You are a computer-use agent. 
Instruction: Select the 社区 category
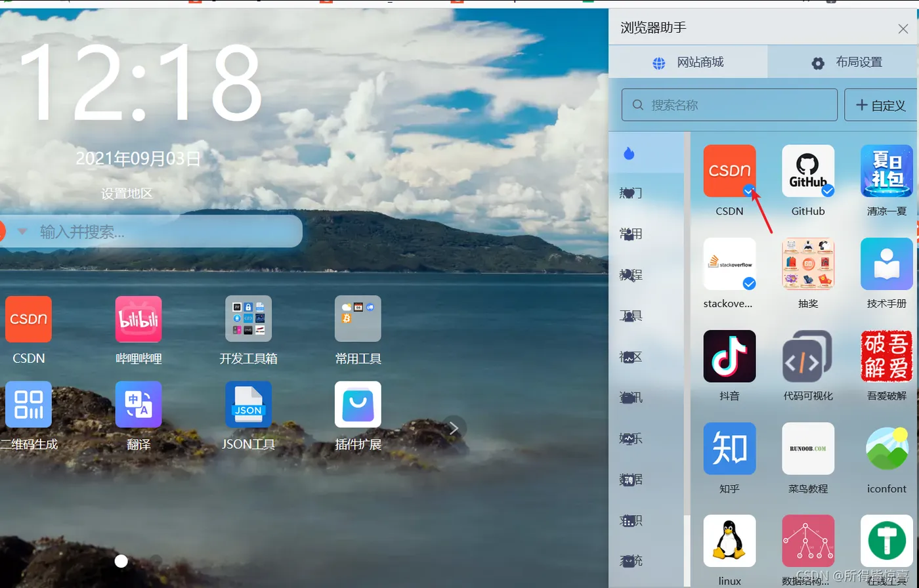coord(631,357)
